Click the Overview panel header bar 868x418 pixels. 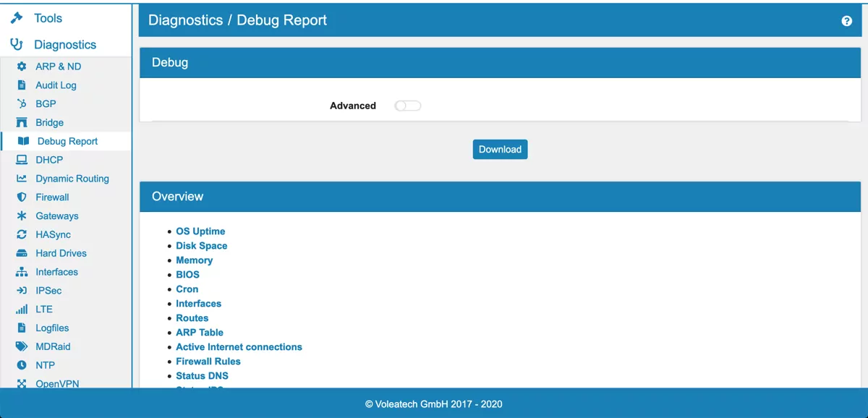500,196
